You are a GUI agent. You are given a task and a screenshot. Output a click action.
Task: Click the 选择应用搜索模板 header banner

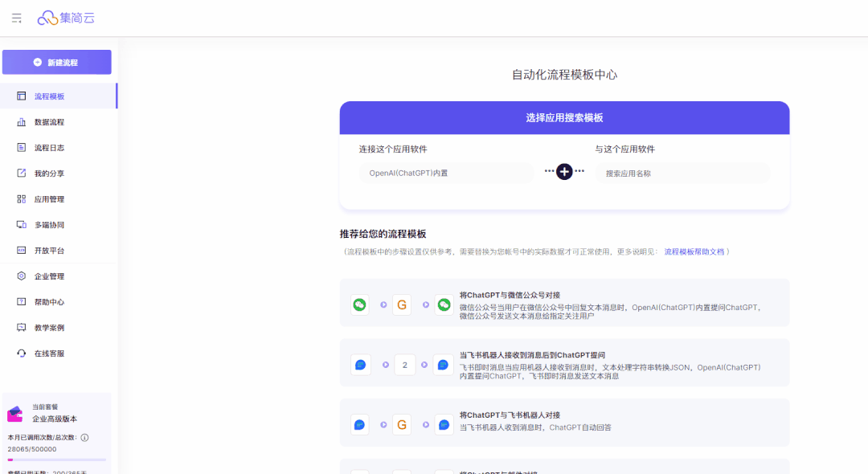(565, 118)
